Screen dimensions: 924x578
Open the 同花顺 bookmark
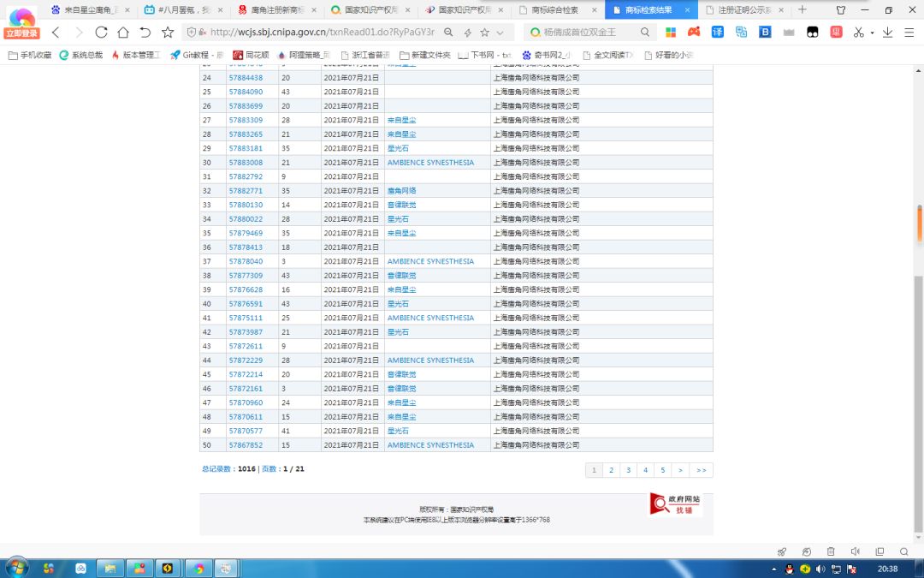click(x=251, y=55)
